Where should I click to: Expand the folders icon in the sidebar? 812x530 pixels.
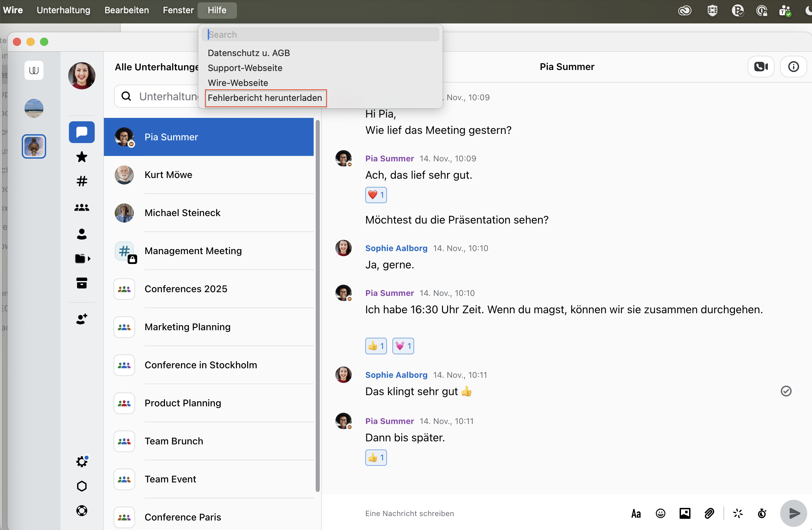[x=82, y=259]
